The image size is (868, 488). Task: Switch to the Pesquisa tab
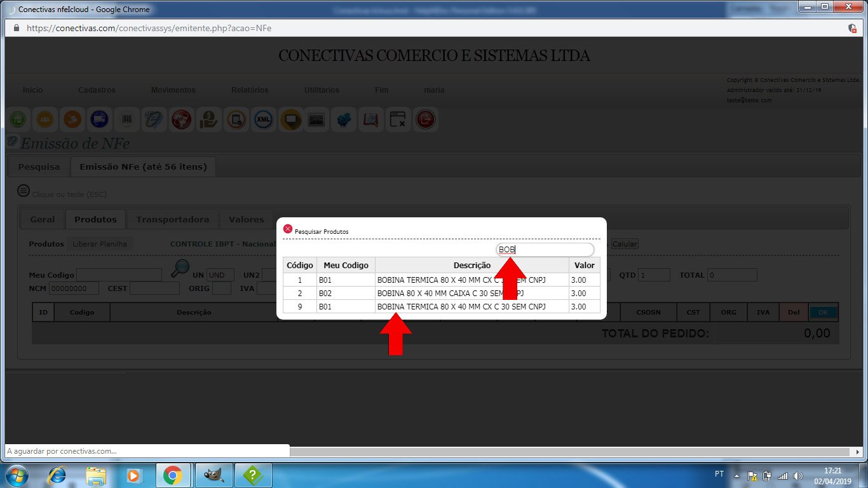39,166
